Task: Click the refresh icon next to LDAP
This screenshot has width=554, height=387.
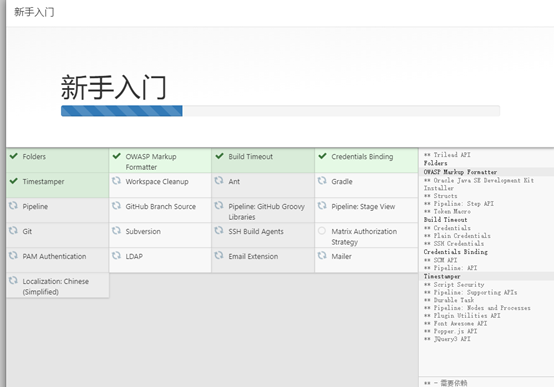Action: [x=116, y=255]
